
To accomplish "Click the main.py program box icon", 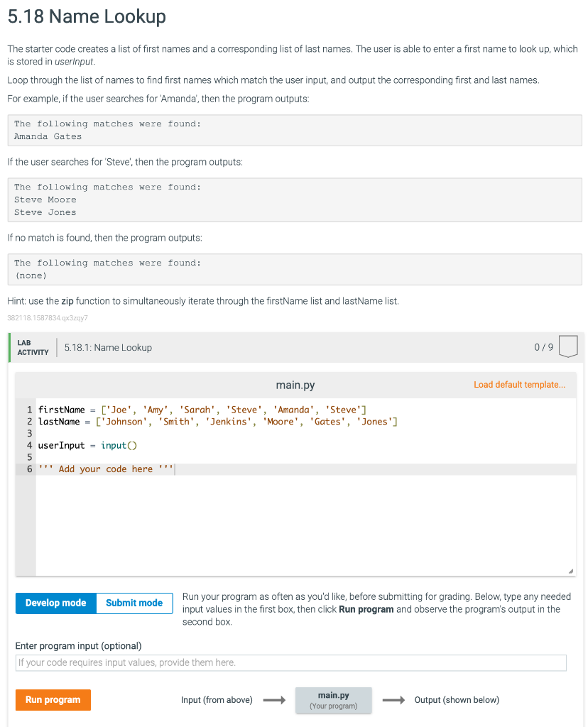I will point(333,700).
